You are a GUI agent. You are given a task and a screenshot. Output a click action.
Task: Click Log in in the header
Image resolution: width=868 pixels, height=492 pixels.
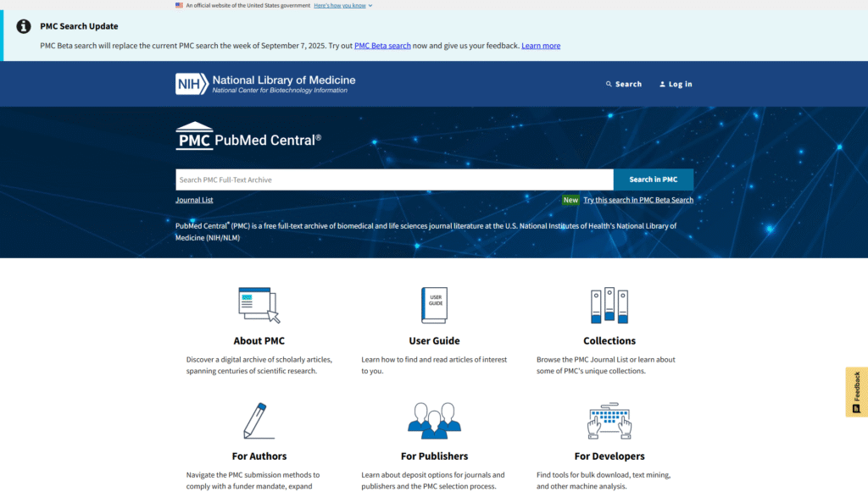point(676,84)
